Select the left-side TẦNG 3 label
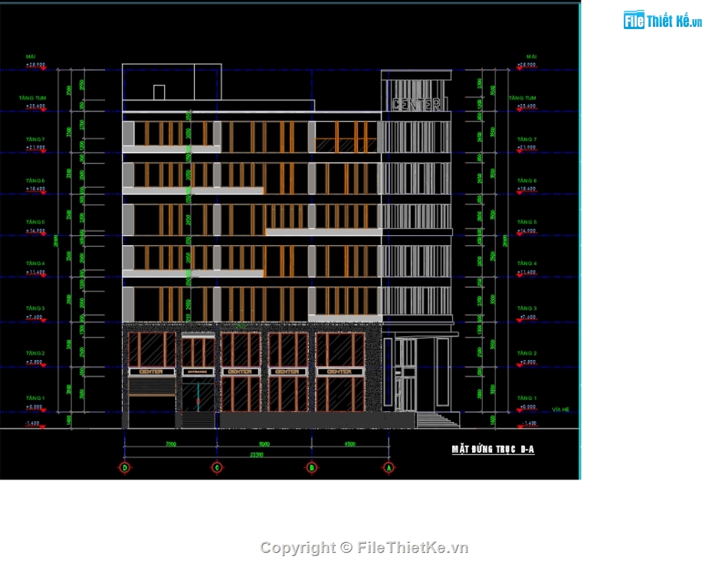 pos(35,308)
